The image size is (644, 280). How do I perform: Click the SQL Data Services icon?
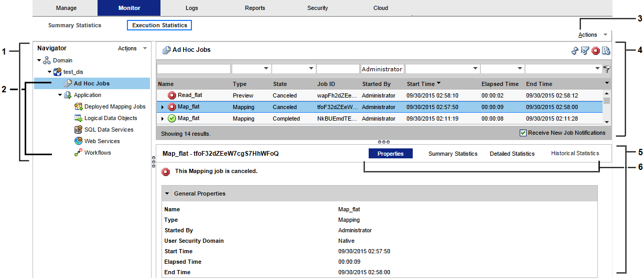[78, 130]
